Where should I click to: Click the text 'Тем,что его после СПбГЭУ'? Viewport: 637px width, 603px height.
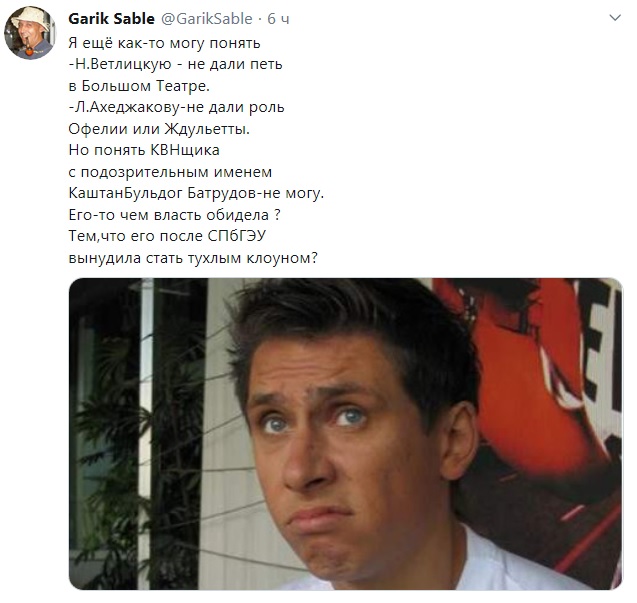(167, 236)
